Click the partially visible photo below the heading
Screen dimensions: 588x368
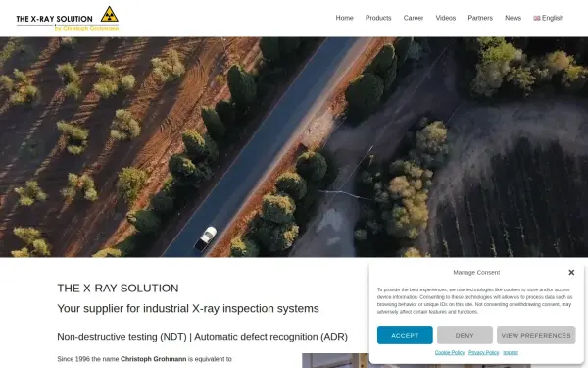pyautogui.click(x=335, y=360)
